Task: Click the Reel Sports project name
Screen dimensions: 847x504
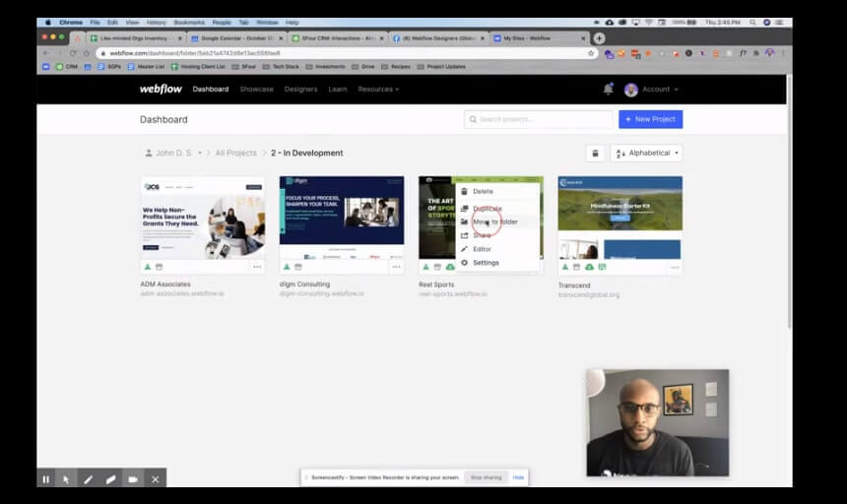Action: tap(436, 284)
